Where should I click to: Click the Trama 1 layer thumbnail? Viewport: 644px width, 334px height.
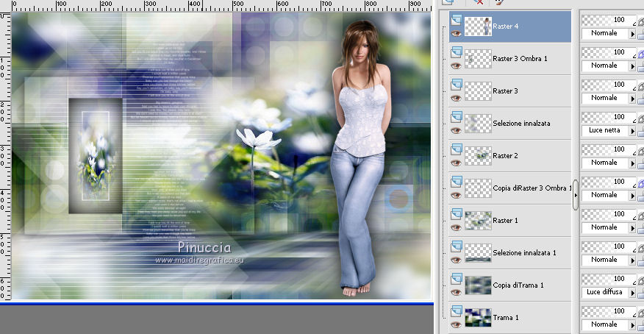coord(478,318)
